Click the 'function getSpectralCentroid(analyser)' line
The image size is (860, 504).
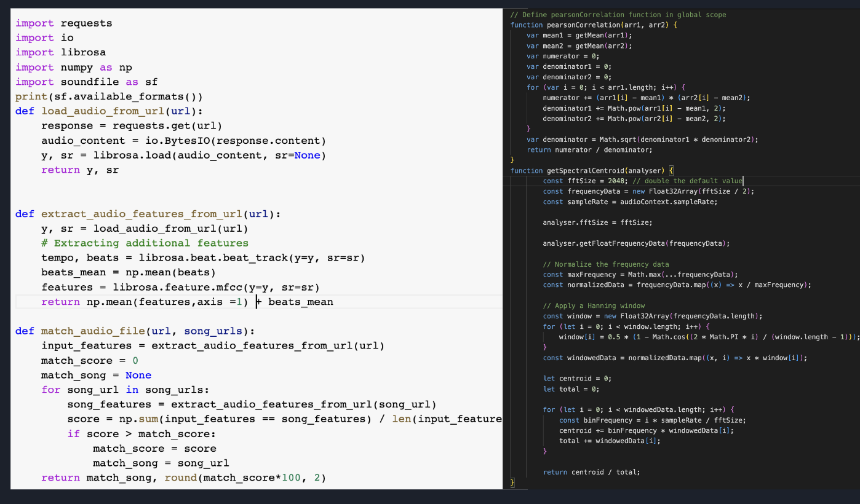point(592,170)
